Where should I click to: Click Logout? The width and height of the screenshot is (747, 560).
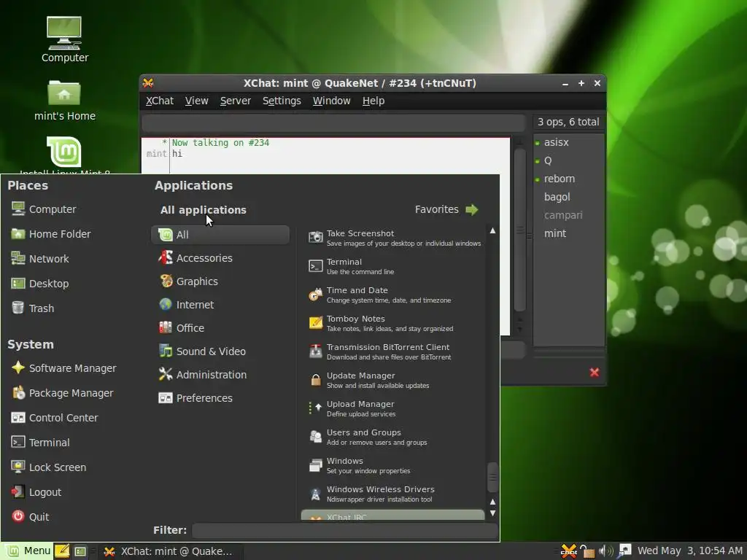36,492
